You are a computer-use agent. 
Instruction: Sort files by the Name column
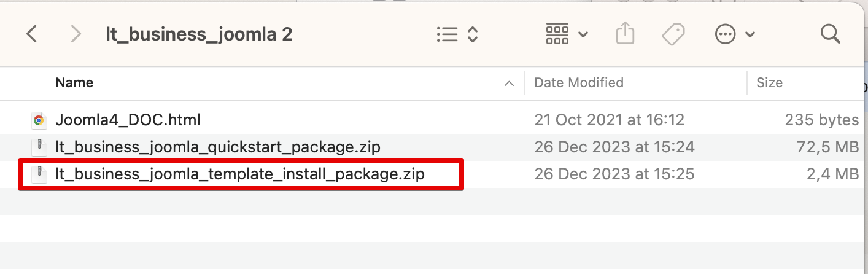[x=75, y=83]
